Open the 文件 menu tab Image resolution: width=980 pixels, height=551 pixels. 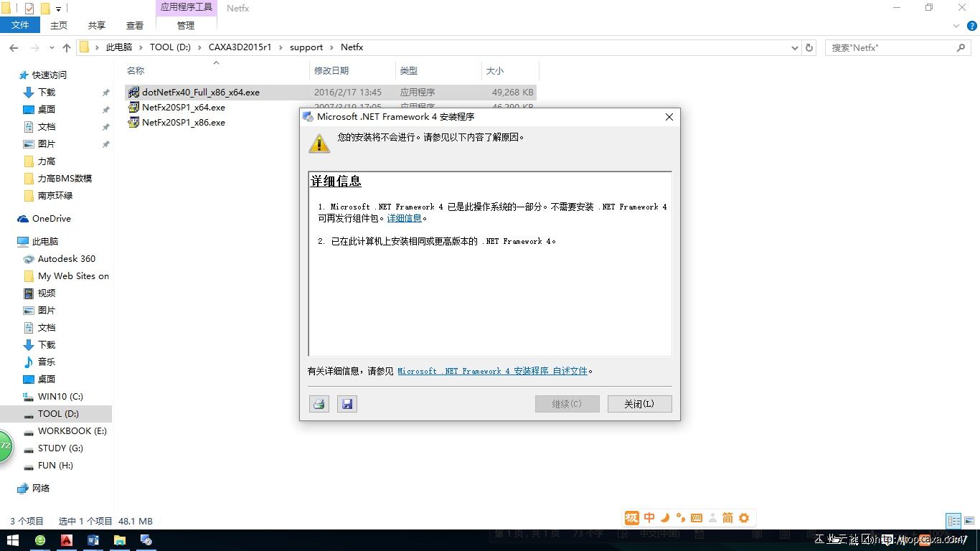click(x=20, y=25)
